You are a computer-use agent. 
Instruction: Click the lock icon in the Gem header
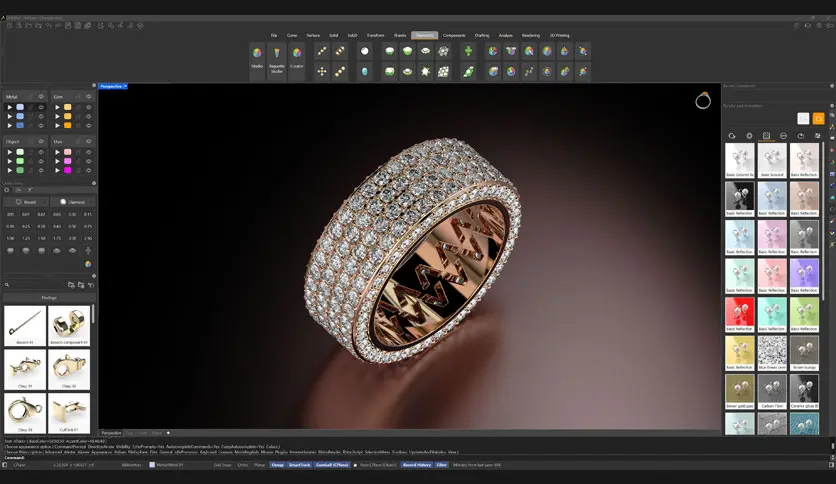pyautogui.click(x=78, y=96)
